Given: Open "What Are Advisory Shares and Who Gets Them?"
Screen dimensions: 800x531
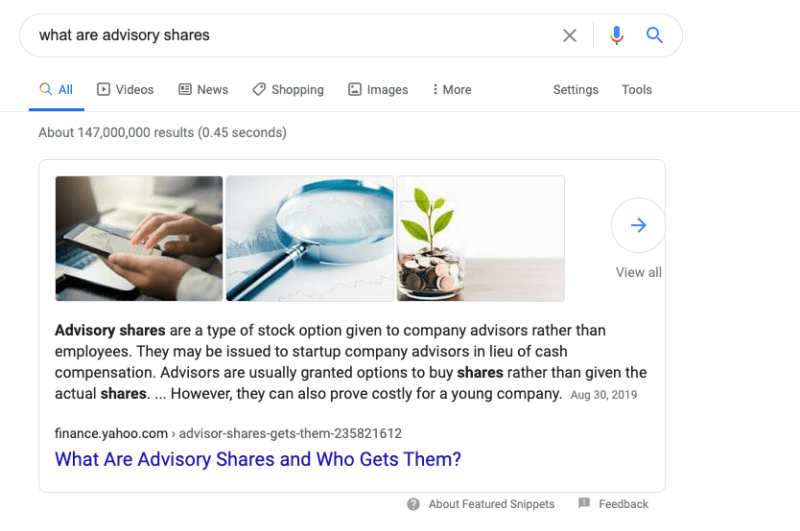Looking at the screenshot, I should pos(258,460).
